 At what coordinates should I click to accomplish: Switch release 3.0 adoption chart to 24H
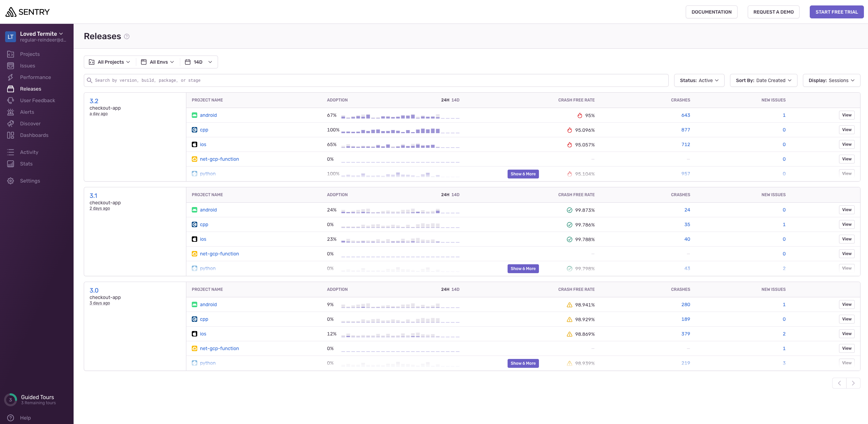point(445,289)
